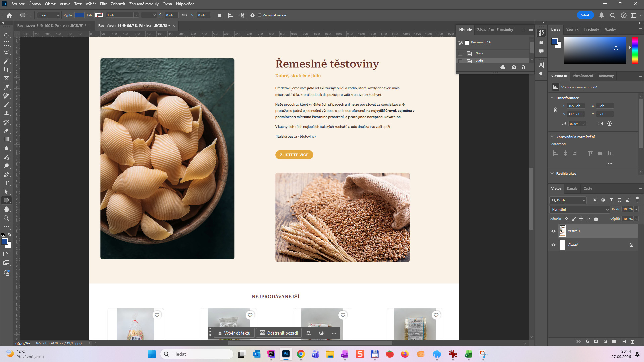Select the Pen tool
This screenshot has height=362, width=644.
pos(6,174)
